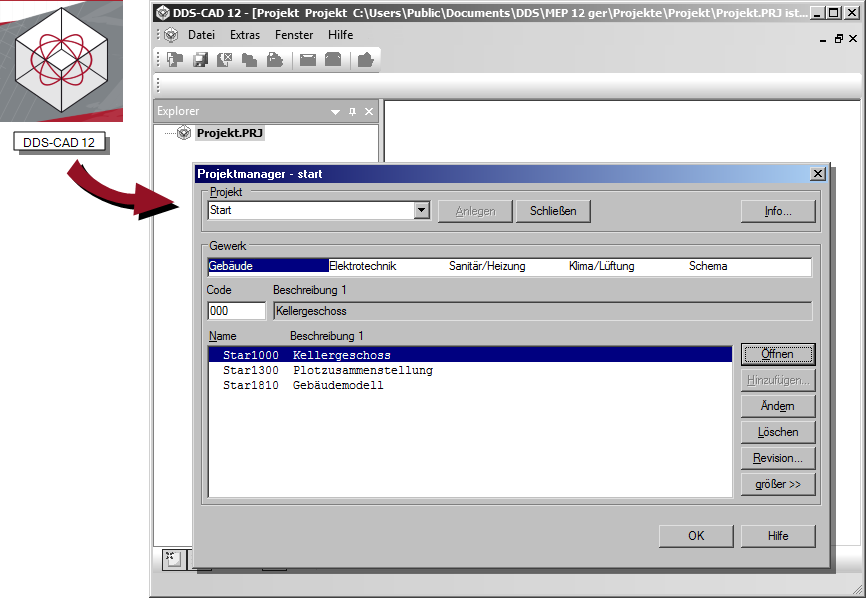Expand list with größer >> button
This screenshot has width=866, height=600.
coord(777,485)
